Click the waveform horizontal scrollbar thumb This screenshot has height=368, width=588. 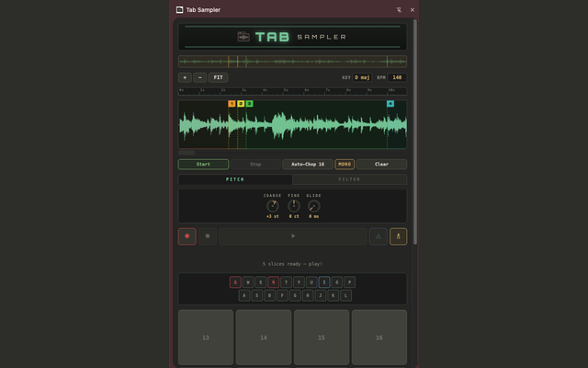(187, 153)
